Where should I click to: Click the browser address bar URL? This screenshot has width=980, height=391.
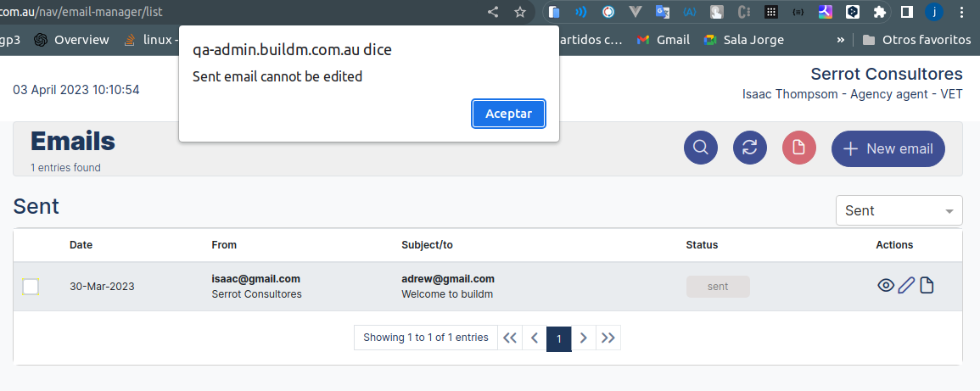tap(81, 12)
